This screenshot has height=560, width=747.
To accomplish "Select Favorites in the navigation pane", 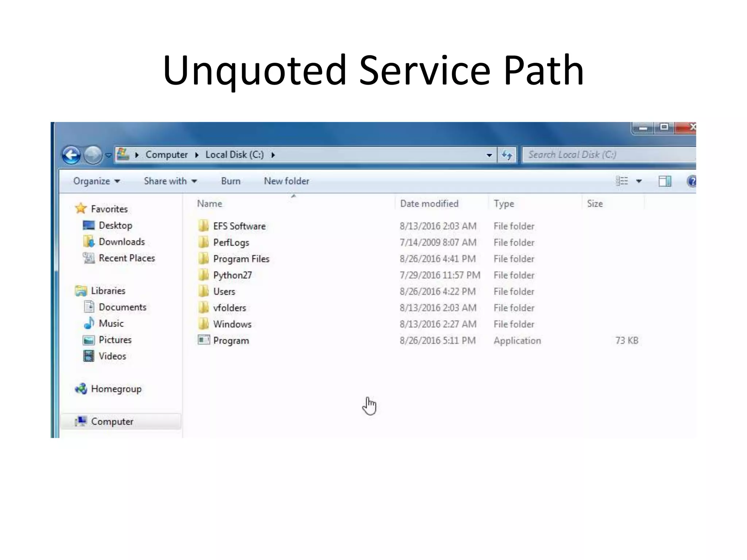I will (109, 209).
